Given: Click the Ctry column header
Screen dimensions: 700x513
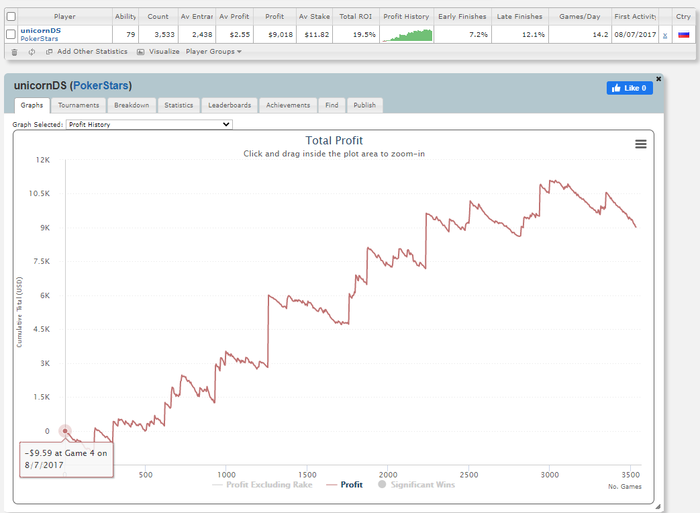Looking at the screenshot, I should [x=683, y=17].
